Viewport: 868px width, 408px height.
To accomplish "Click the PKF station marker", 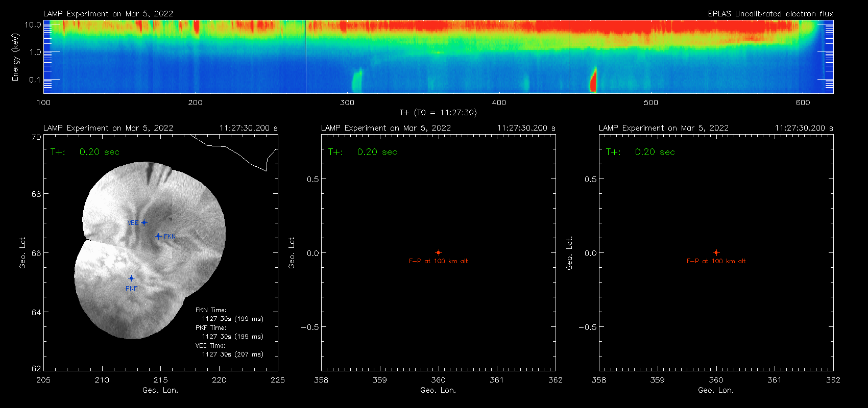I will click(131, 278).
